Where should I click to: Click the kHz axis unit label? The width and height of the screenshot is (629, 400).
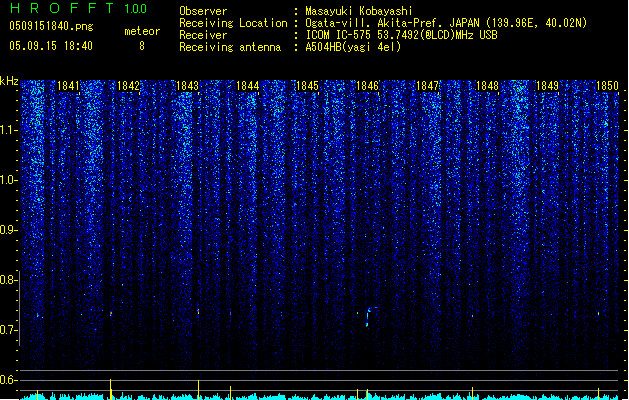coord(9,81)
